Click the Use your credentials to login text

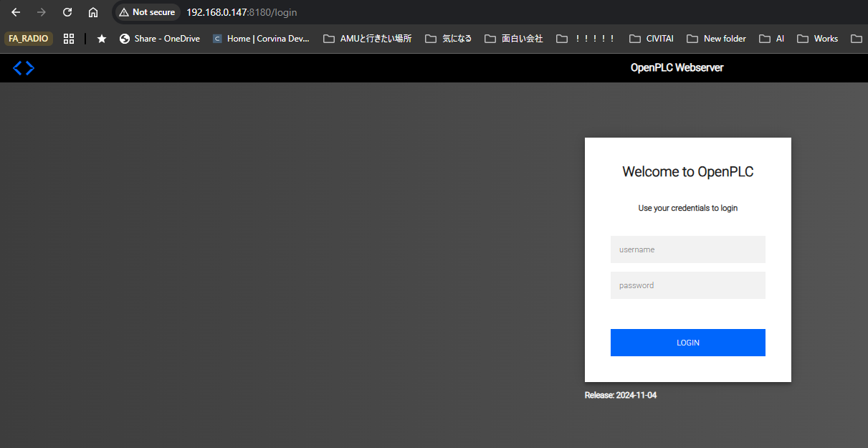click(x=688, y=209)
